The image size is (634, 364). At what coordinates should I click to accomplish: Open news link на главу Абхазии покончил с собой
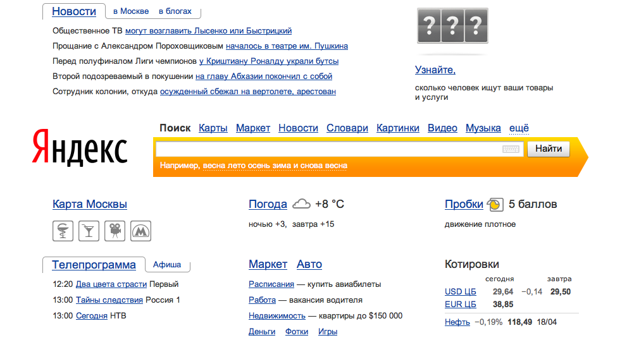(x=264, y=76)
